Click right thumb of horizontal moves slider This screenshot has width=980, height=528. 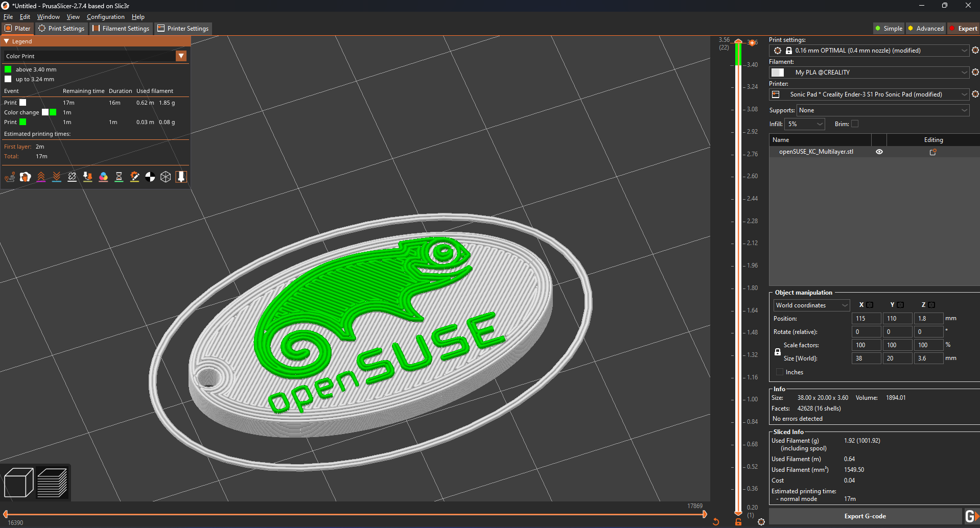click(705, 514)
